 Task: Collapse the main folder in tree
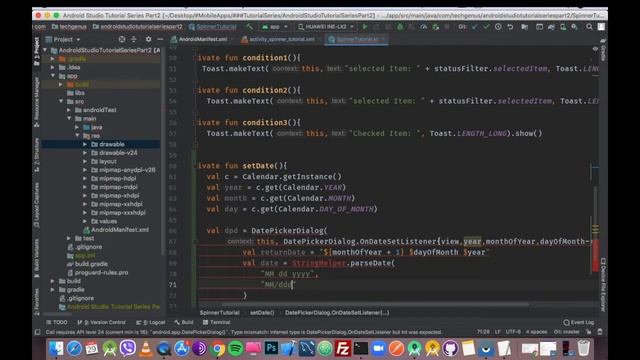coord(69,118)
